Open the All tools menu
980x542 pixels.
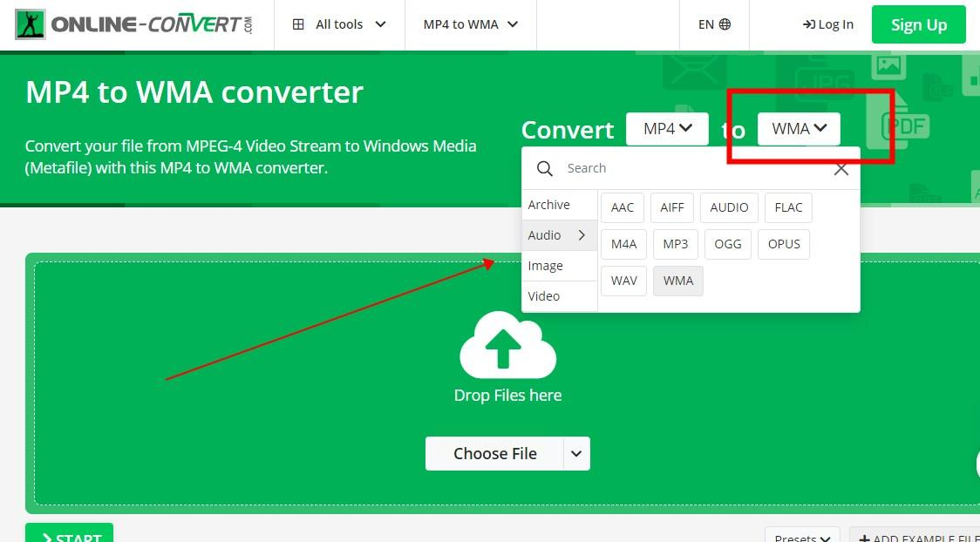click(339, 24)
